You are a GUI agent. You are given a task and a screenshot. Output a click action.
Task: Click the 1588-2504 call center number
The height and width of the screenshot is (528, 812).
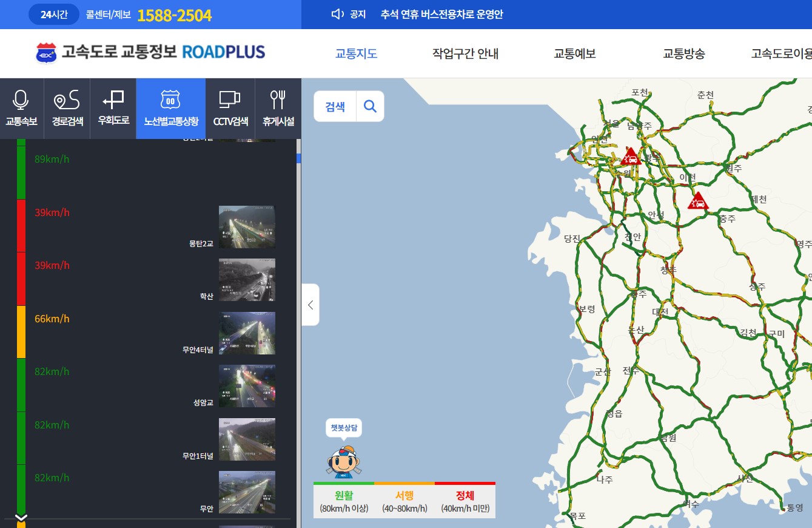coord(175,15)
